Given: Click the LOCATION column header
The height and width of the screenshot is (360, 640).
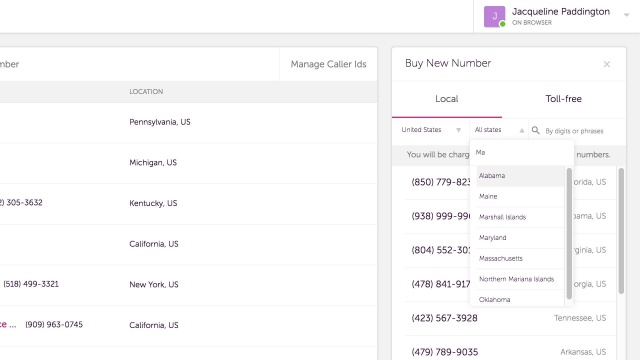Looking at the screenshot, I should click(146, 92).
